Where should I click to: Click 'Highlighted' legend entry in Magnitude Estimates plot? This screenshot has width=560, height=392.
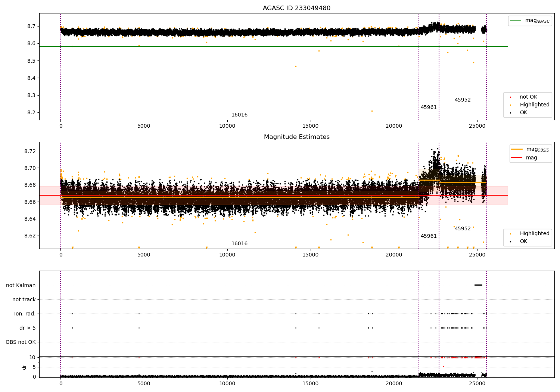(x=530, y=234)
